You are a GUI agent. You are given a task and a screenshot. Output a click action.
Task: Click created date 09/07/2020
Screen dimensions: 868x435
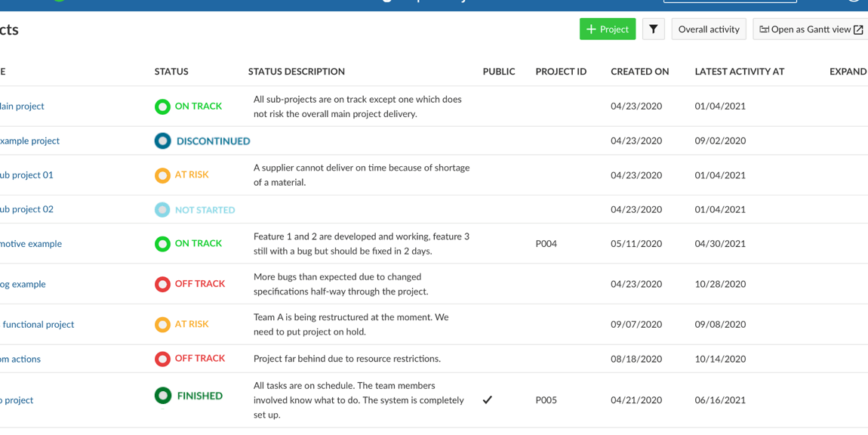pyautogui.click(x=636, y=324)
